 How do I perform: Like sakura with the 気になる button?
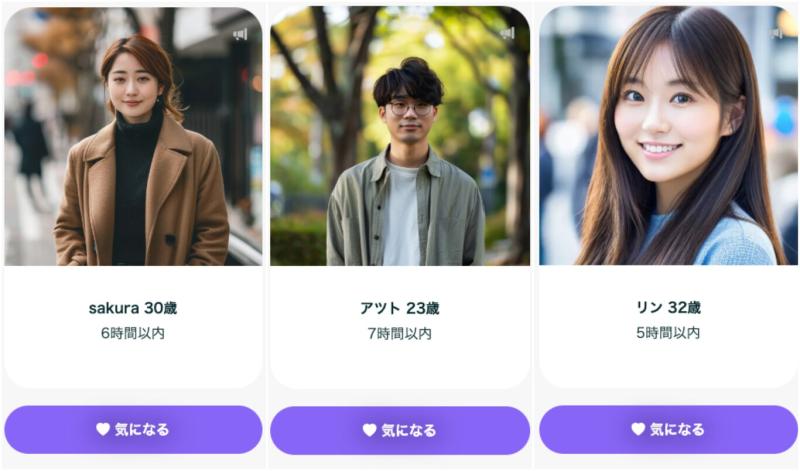coord(133,430)
